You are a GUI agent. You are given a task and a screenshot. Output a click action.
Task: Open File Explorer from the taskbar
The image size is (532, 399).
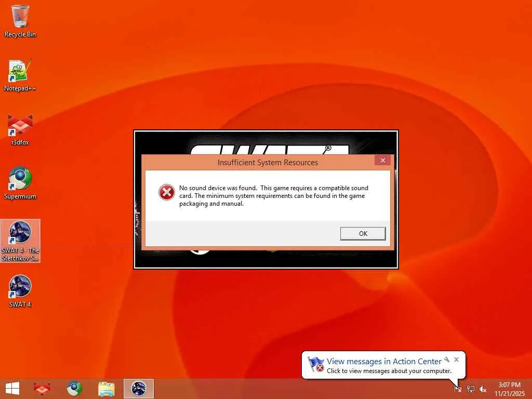(106, 389)
